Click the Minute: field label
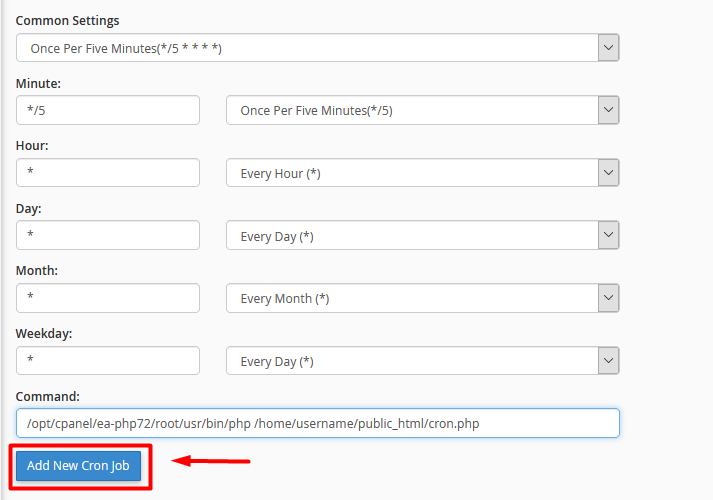This screenshot has height=500, width=713. click(39, 84)
